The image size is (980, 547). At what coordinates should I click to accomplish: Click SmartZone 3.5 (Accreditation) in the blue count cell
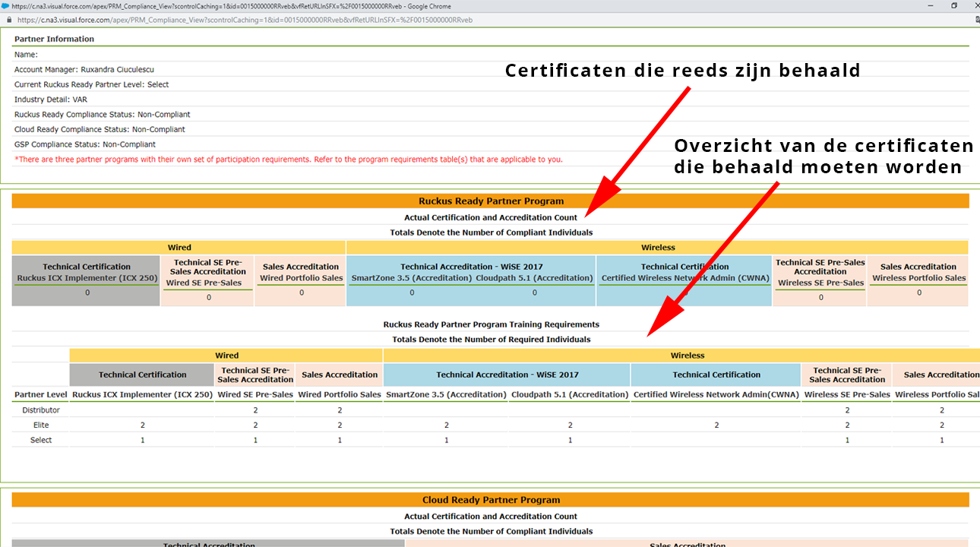(411, 278)
